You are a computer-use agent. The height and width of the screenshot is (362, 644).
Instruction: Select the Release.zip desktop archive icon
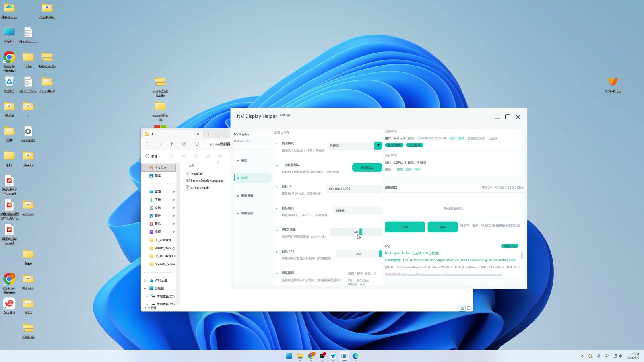pyautogui.click(x=47, y=60)
